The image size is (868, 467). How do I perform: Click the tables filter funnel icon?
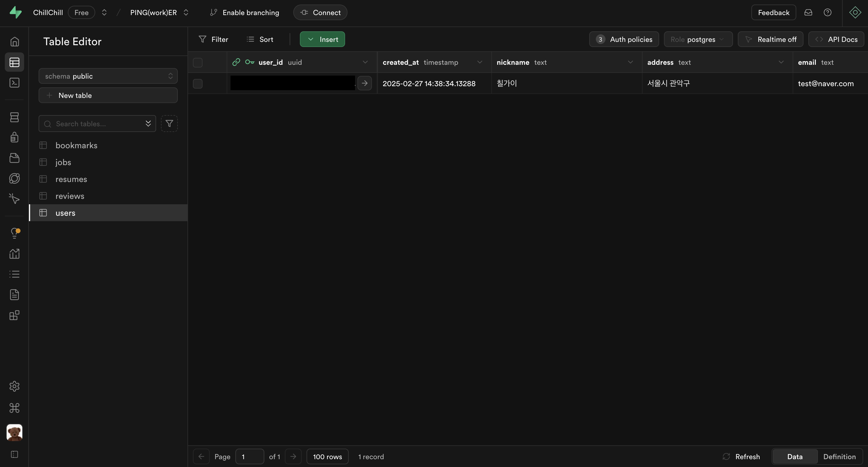pyautogui.click(x=169, y=124)
